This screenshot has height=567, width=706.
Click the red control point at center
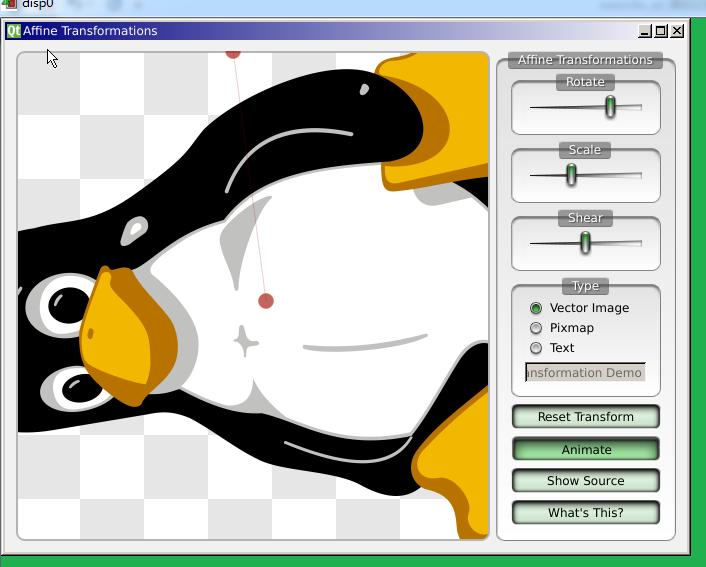(266, 301)
